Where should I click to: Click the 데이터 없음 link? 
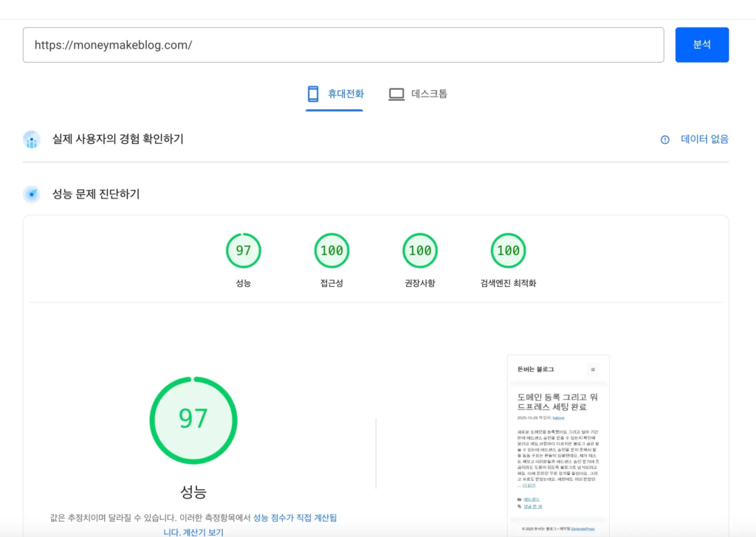pyautogui.click(x=704, y=139)
